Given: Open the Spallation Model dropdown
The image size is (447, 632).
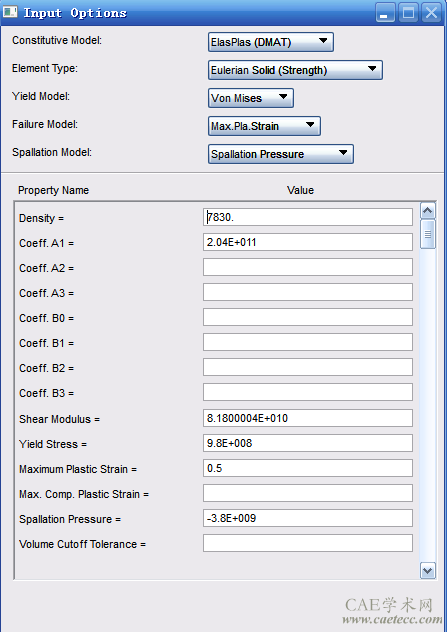Looking at the screenshot, I should pos(281,154).
